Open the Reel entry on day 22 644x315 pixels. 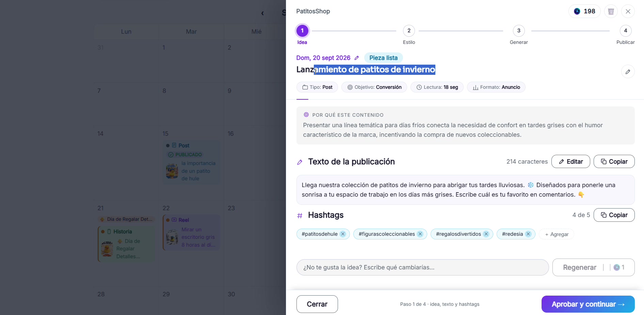click(191, 233)
